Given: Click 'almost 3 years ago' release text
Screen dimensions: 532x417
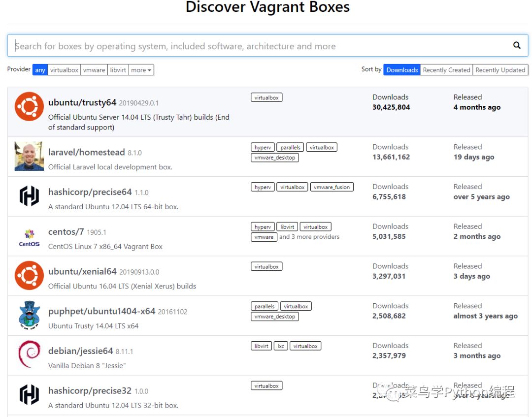Looking at the screenshot, I should [x=486, y=316].
